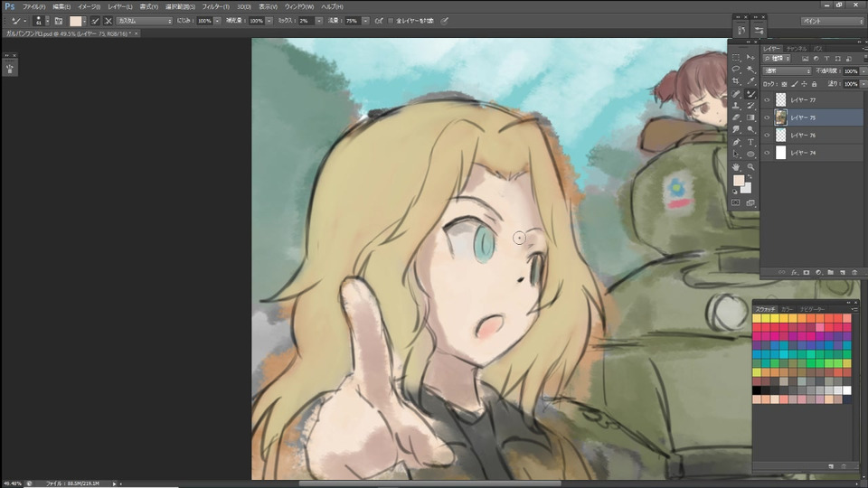
Task: Toggle airbrush mode in options bar
Action: coord(379,21)
